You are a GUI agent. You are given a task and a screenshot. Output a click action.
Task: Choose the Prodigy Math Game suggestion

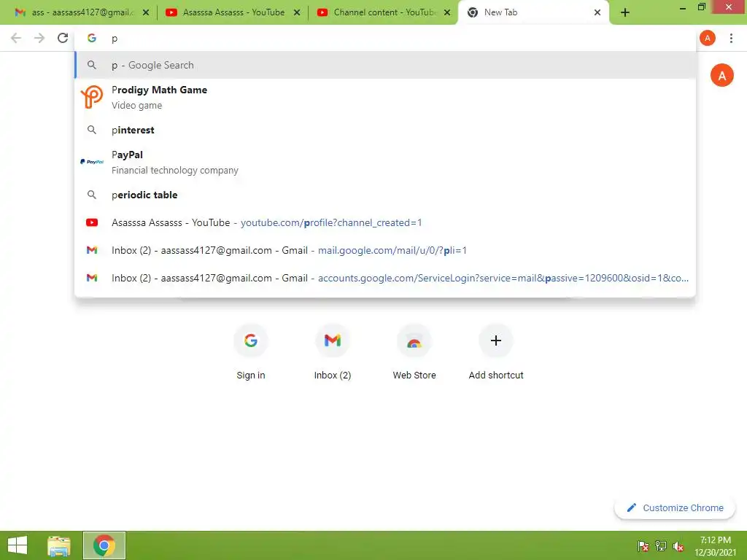pyautogui.click(x=385, y=97)
